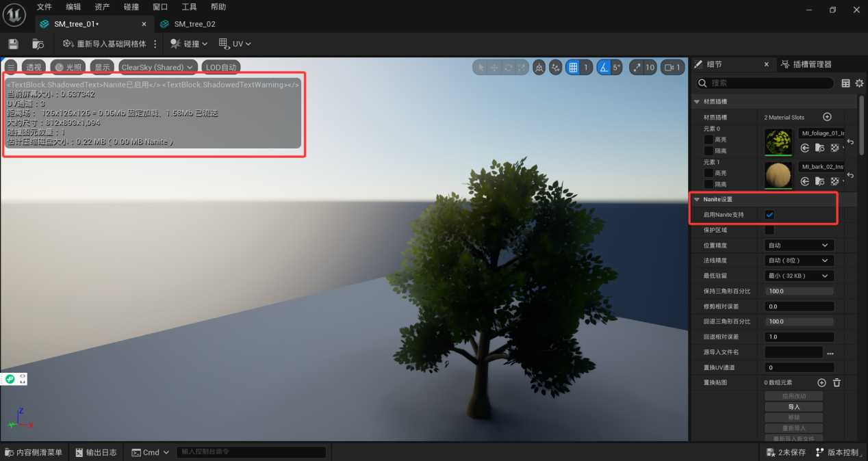Screen dimensions: 868x461
Task: Collapse the Nanite设置 section
Action: coord(697,200)
